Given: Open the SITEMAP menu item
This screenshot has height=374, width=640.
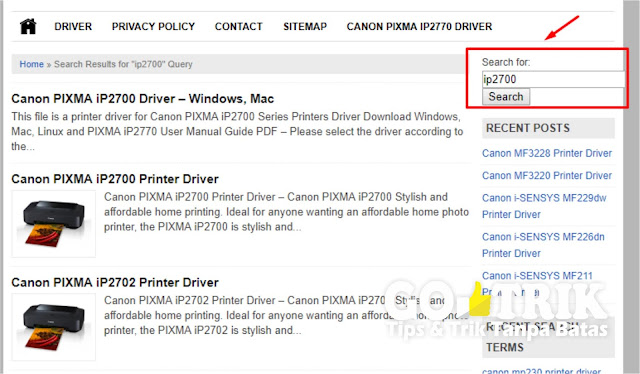Looking at the screenshot, I should pos(305,27).
